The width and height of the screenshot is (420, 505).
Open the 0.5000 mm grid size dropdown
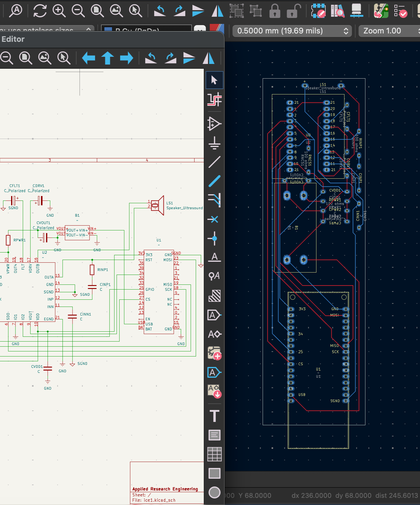click(292, 31)
